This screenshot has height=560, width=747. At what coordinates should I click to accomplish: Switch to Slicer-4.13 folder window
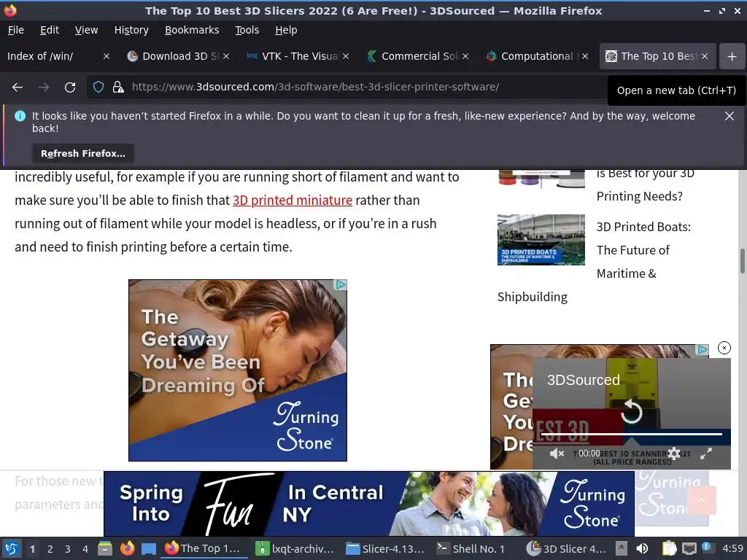tap(386, 549)
